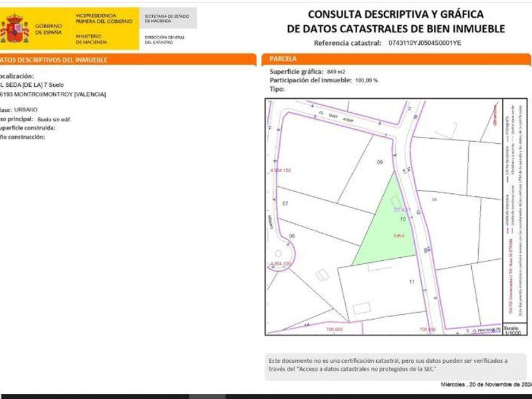The width and height of the screenshot is (532, 399).
Task: Click the horizontal scrollbar thumb at bottom
Action: tap(207, 396)
